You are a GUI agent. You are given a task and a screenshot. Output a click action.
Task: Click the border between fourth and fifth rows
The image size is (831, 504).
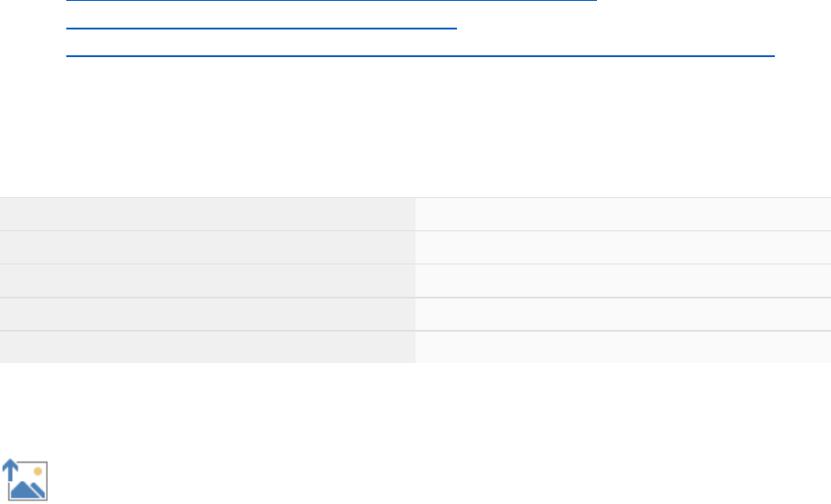[x=415, y=330]
